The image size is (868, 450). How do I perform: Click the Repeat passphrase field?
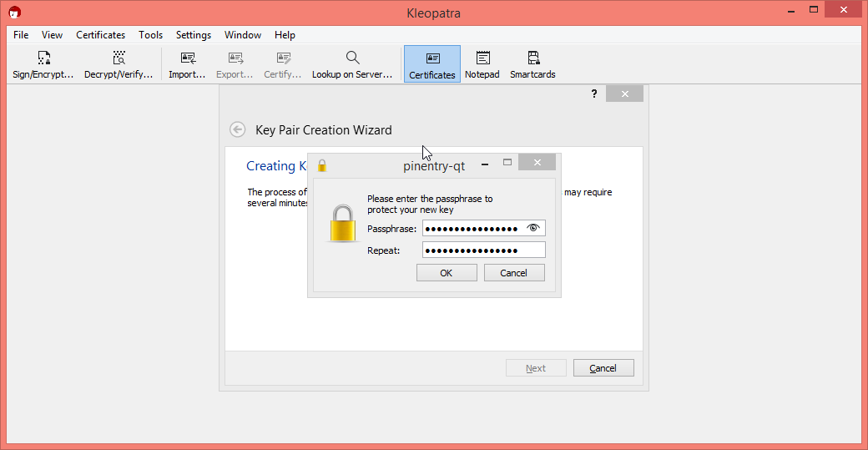tap(483, 250)
